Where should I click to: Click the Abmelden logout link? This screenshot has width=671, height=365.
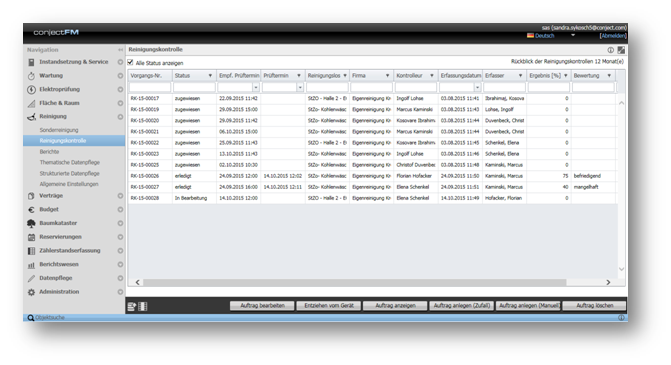[613, 36]
